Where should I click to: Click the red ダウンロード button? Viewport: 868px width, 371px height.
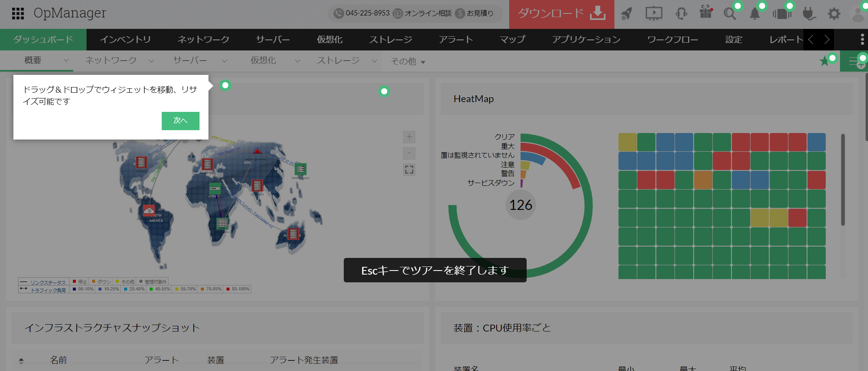562,14
